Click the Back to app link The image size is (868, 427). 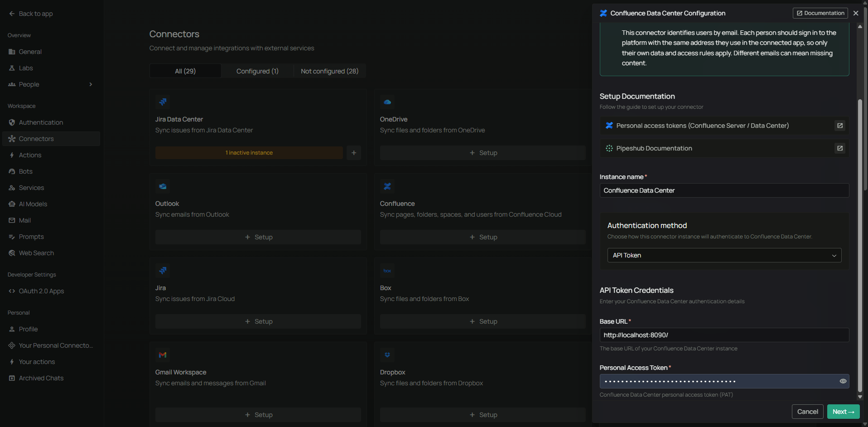[31, 14]
